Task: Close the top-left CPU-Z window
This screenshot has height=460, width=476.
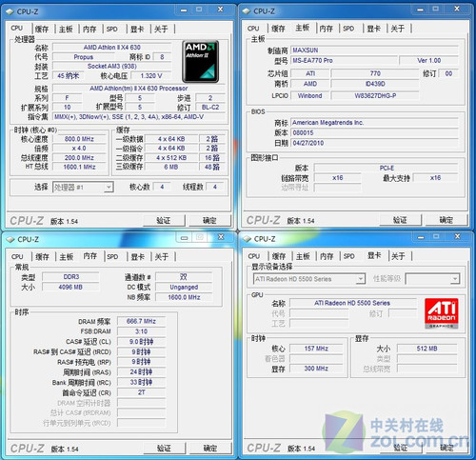Action: coord(220,10)
